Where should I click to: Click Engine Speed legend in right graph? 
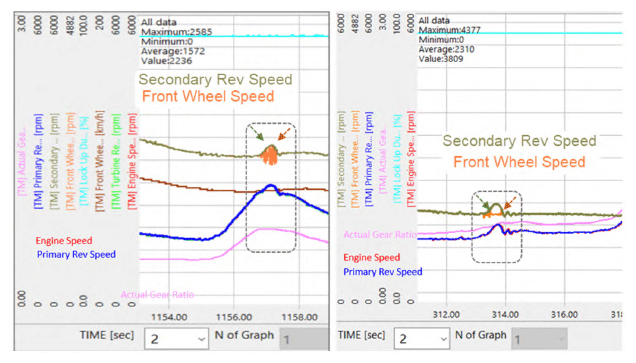click(x=372, y=258)
